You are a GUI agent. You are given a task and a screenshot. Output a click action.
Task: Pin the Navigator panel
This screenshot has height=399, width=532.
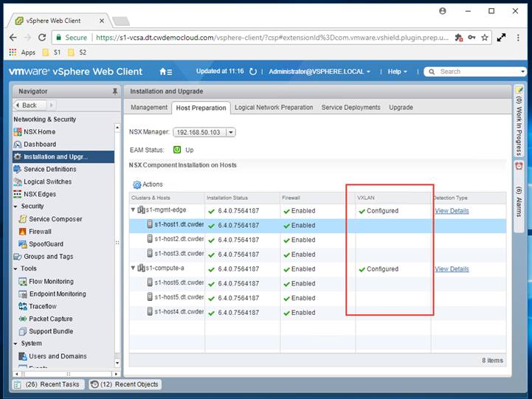coord(114,91)
